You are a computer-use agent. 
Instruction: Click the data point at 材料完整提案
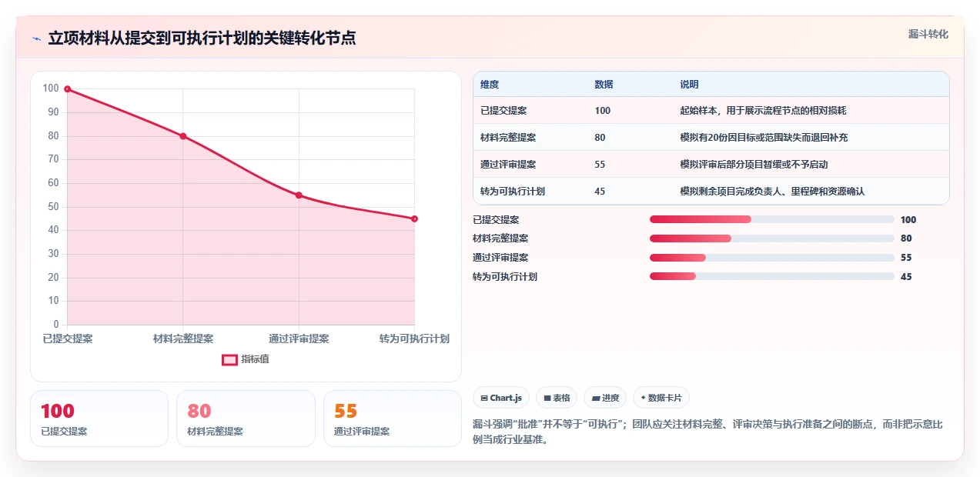(183, 136)
